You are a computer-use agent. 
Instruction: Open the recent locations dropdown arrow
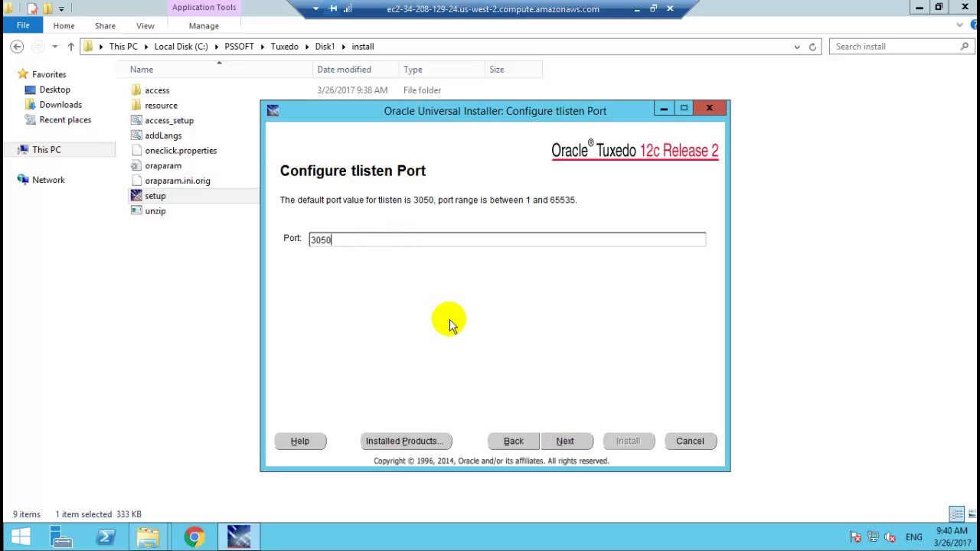pyautogui.click(x=54, y=47)
